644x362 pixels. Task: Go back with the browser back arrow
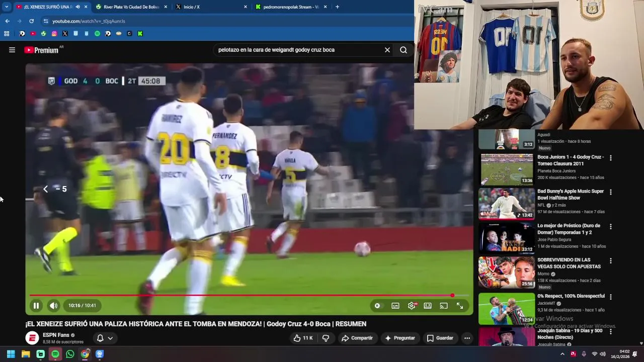7,21
